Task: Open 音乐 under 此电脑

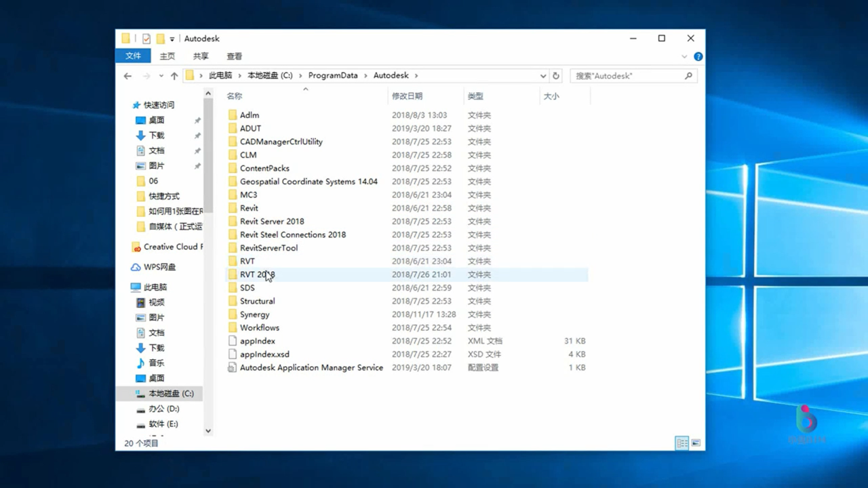Action: tap(156, 363)
